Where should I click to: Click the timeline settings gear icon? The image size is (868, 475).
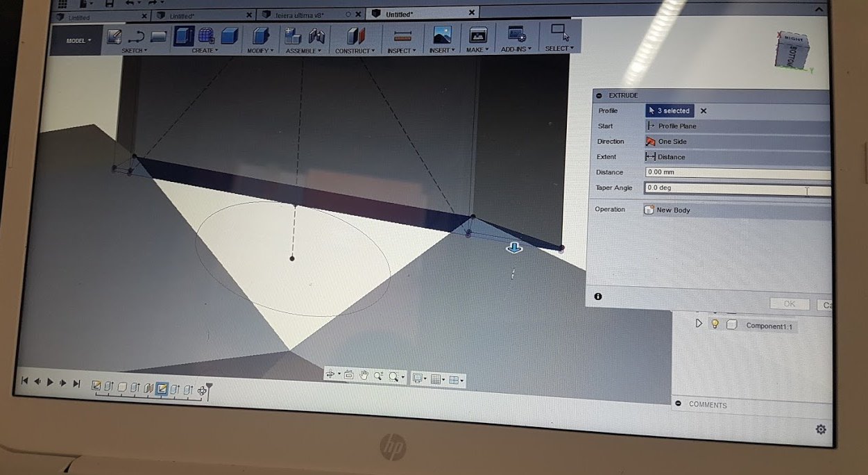pos(821,429)
